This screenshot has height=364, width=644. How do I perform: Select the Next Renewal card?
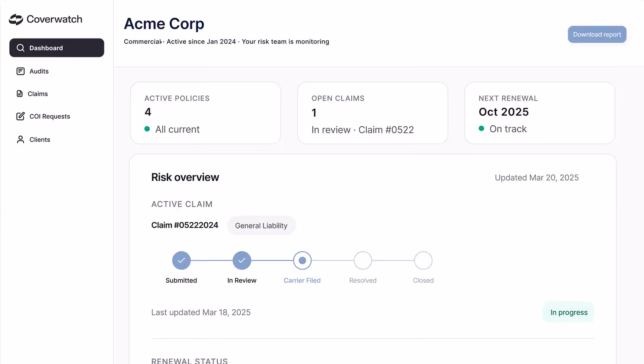click(540, 113)
